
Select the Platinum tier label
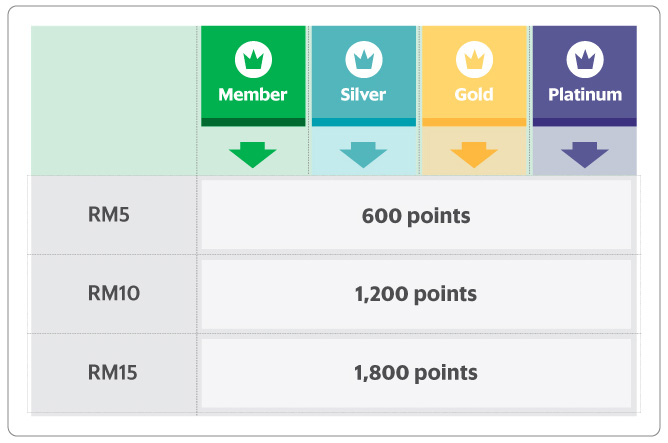[585, 95]
